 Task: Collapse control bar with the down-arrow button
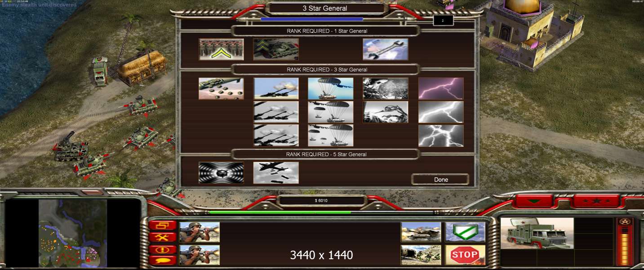[533, 201]
